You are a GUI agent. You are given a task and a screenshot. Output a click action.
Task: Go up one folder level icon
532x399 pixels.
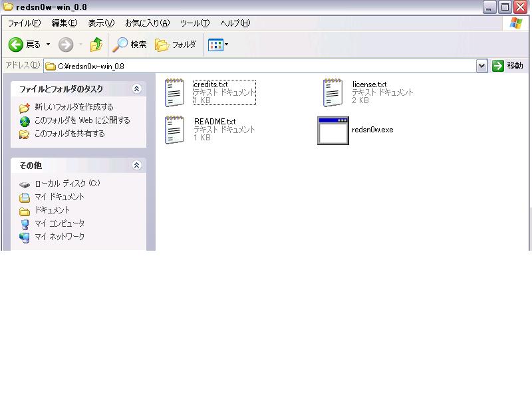click(x=96, y=45)
